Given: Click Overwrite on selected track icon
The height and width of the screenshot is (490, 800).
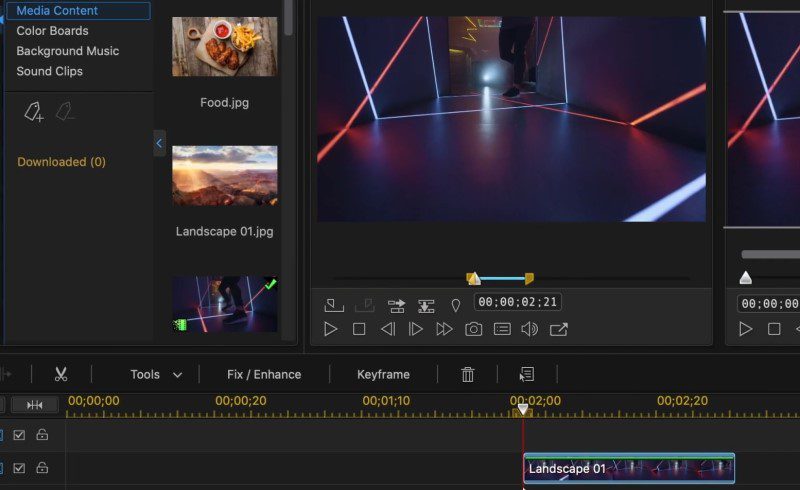Looking at the screenshot, I should click(426, 306).
